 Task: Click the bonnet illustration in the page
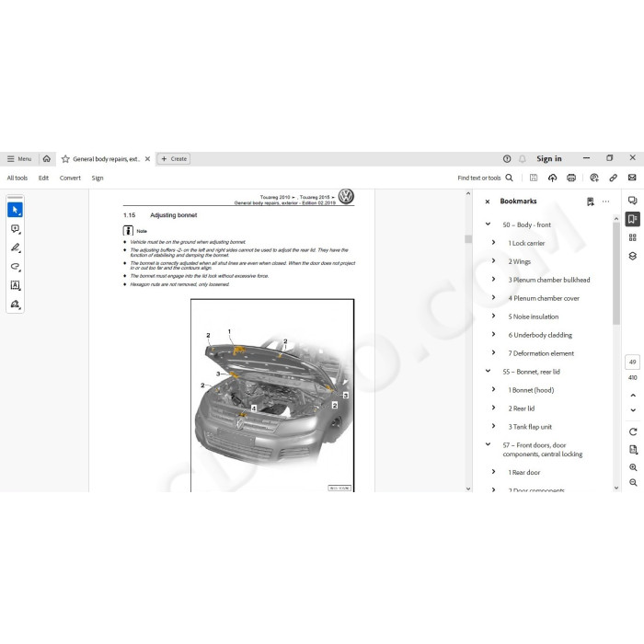pos(272,395)
